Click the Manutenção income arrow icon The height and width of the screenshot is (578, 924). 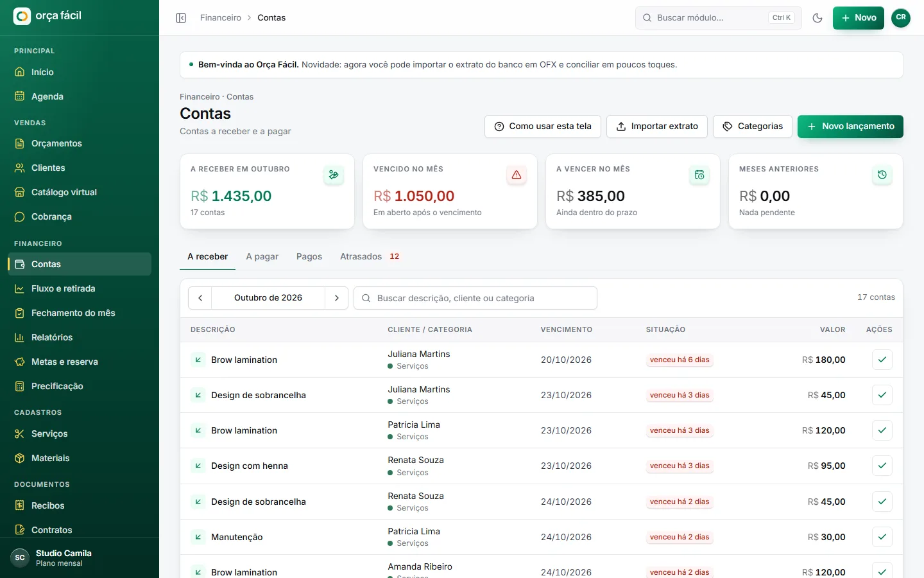click(x=198, y=537)
